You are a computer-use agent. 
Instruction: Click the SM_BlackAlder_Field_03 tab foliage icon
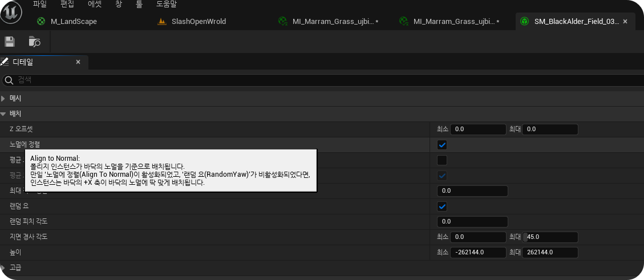coord(524,21)
